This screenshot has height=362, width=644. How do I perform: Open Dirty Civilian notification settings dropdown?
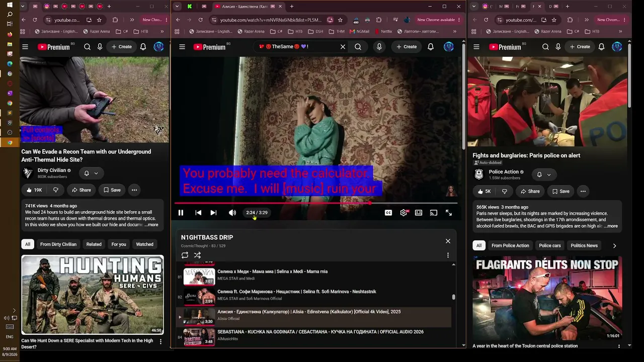(x=91, y=173)
